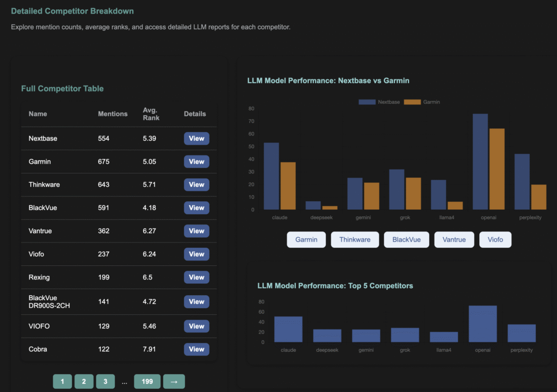Open the View details for Nextbase

coord(196,139)
